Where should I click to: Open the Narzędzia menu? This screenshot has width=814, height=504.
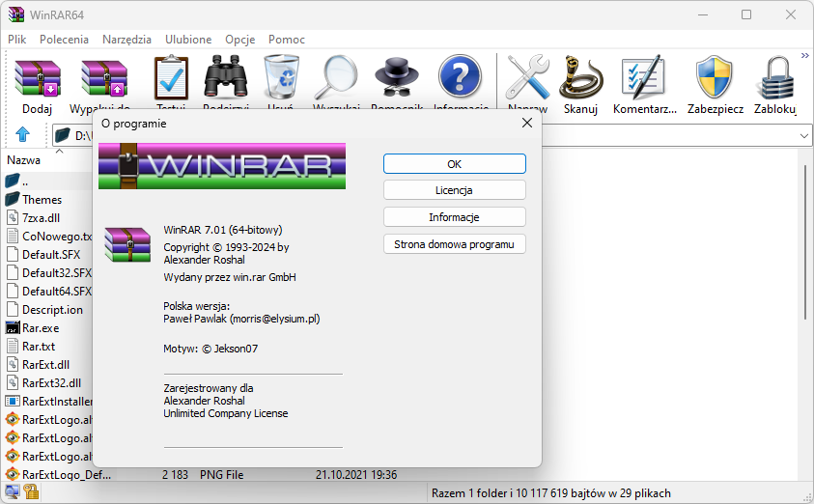126,40
